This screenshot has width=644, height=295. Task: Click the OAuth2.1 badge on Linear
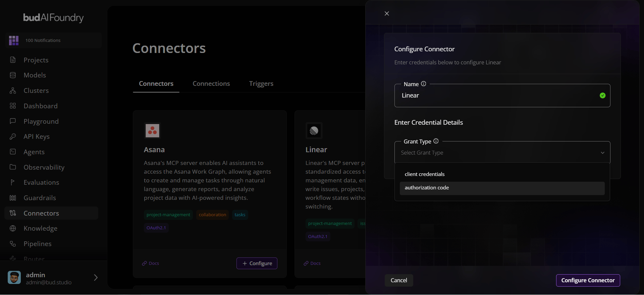point(318,237)
